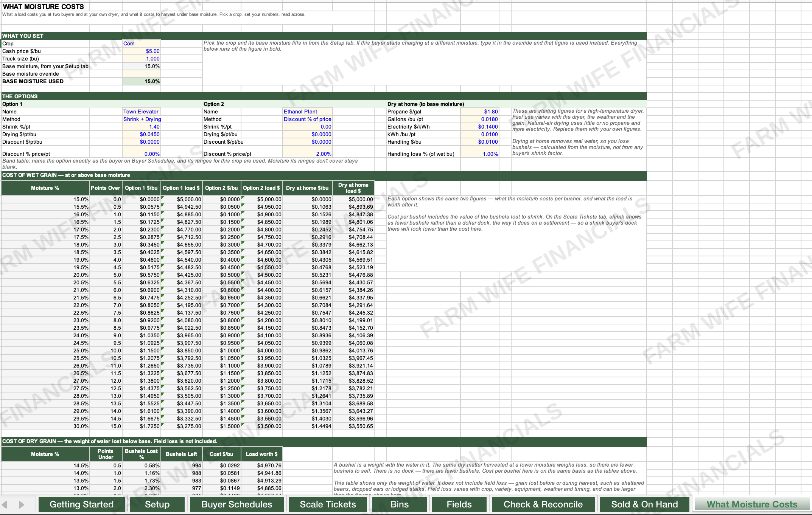Select Load worth cell $4,941.86
Image resolution: width=812 pixels, height=515 pixels.
(261, 473)
